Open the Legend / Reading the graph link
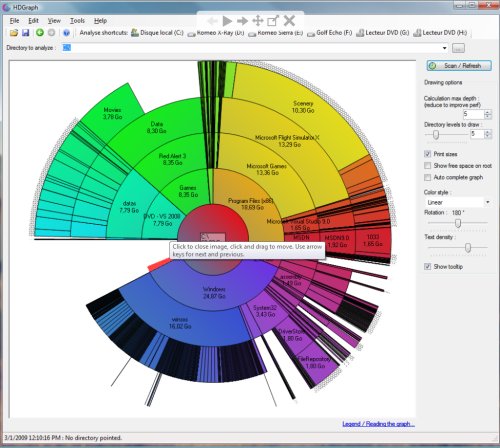Image resolution: width=500 pixels, height=448 pixels. pos(378,424)
